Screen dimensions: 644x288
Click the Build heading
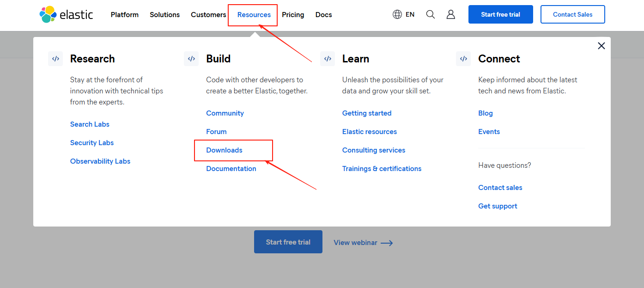219,59
